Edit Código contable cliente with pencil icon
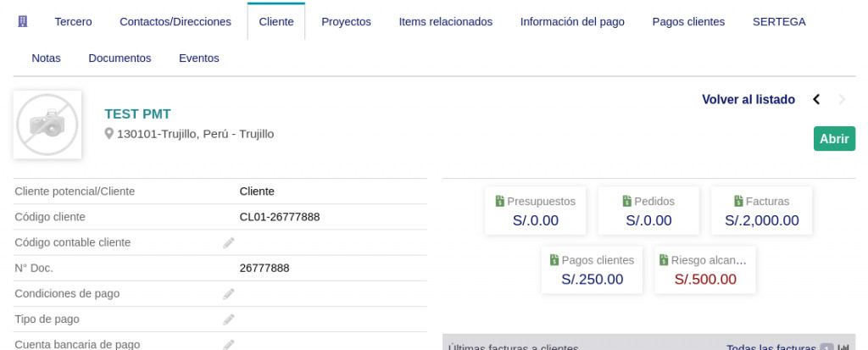This screenshot has height=350, width=868. pos(229,242)
